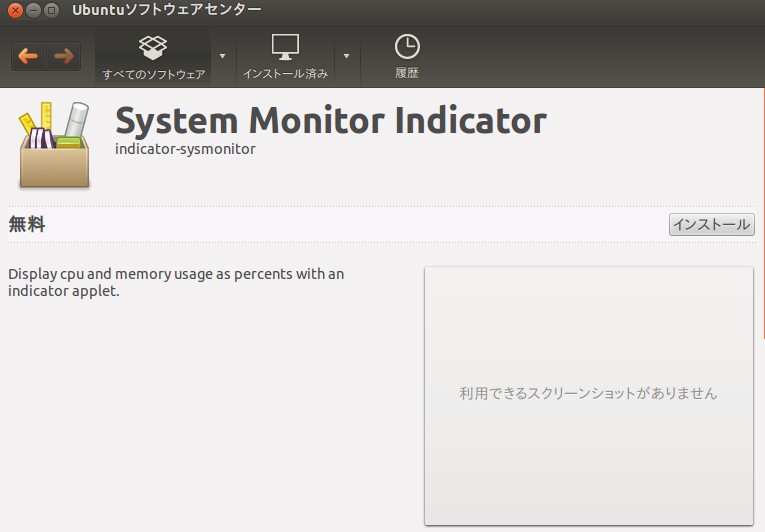Close the Ubuntu Software Center window
765x532 pixels.
[16, 10]
